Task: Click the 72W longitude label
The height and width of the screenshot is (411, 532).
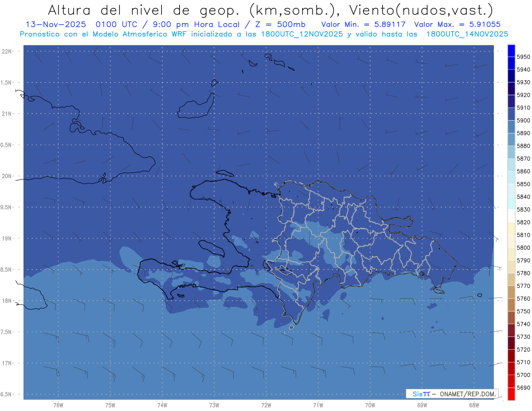Action: tap(266, 405)
